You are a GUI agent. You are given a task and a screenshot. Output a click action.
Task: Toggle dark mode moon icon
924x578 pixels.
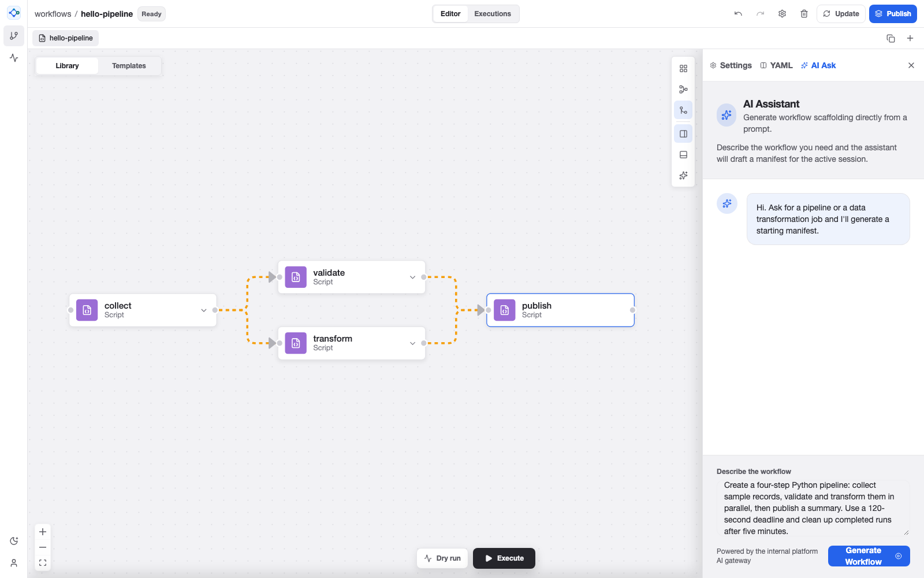[14, 541]
